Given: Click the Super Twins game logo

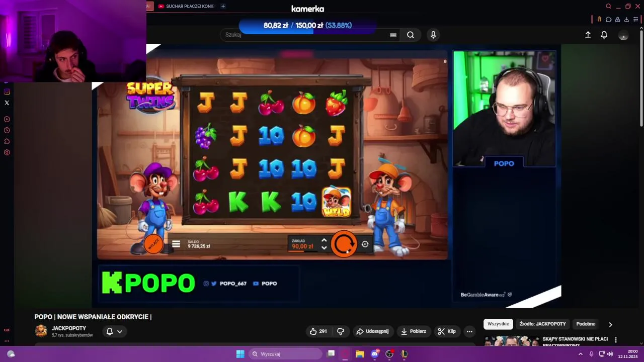Looking at the screenshot, I should pos(150,96).
